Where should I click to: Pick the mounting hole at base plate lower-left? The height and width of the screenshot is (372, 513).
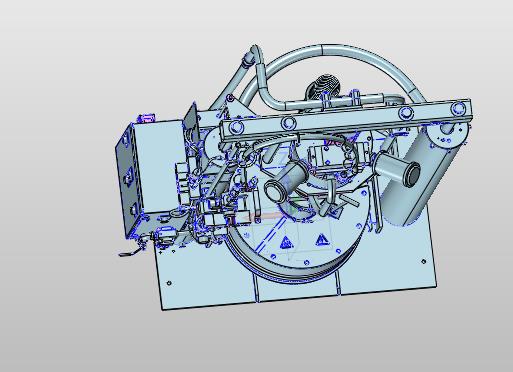169,283
